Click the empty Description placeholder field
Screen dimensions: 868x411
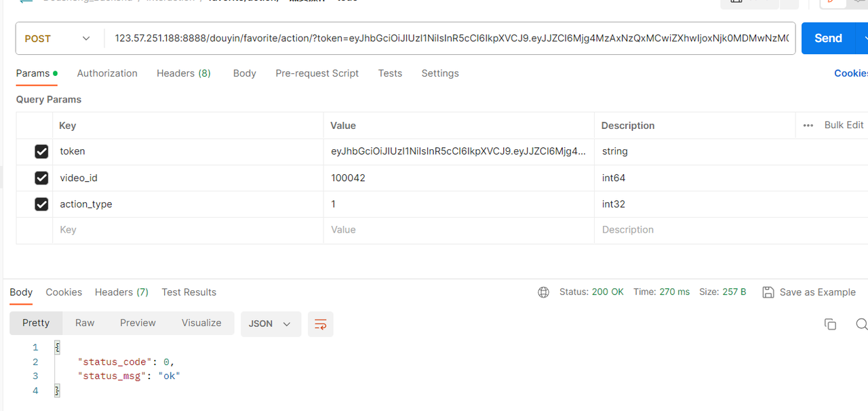[731, 230]
